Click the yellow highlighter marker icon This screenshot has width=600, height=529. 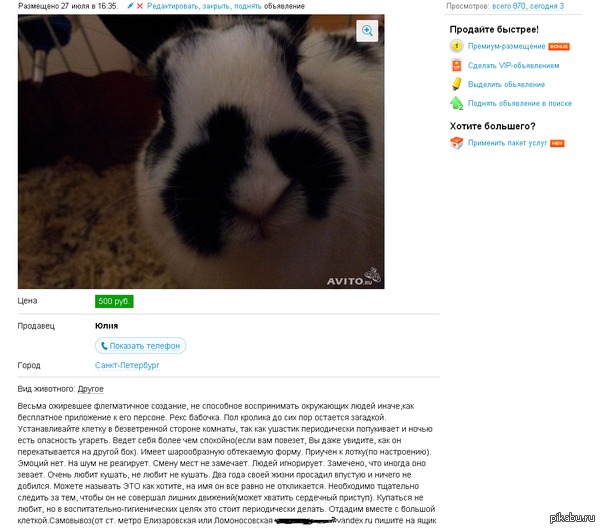tap(456, 84)
